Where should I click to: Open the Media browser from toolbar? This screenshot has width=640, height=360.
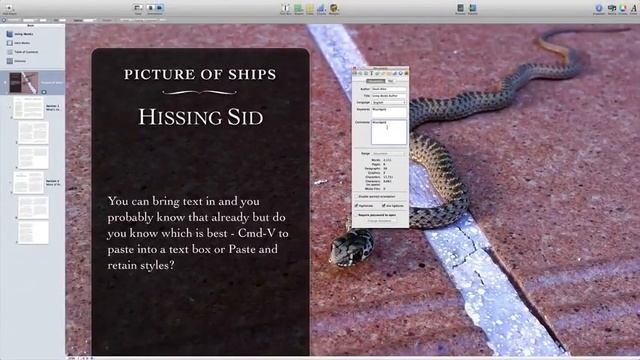pyautogui.click(x=611, y=8)
